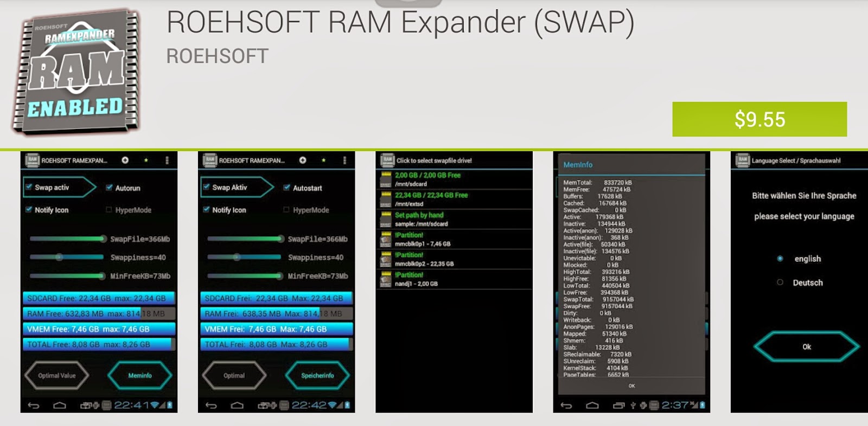
Task: Tap OK at bottom of MemInfo dialog
Action: pyautogui.click(x=631, y=386)
